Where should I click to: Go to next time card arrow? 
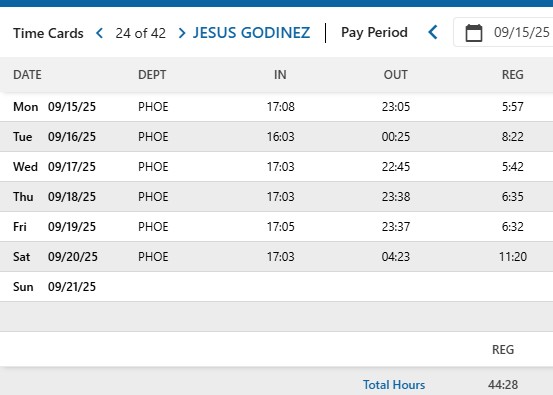point(182,33)
